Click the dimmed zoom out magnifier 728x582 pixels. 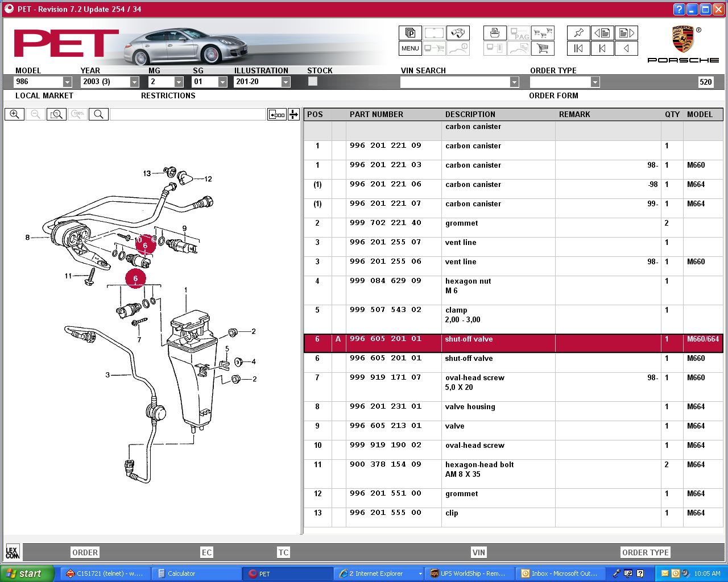(35, 114)
